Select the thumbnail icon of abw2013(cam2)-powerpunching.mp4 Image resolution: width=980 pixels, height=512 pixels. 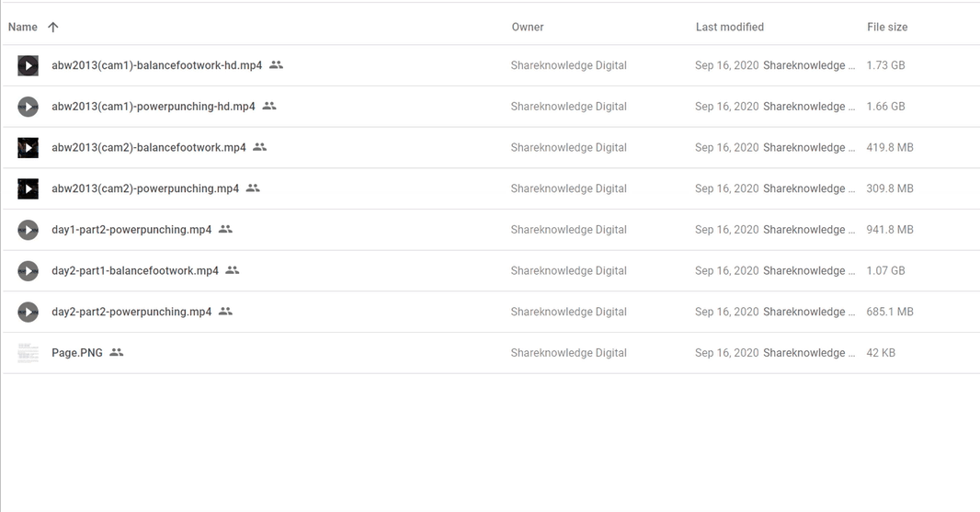coord(28,188)
